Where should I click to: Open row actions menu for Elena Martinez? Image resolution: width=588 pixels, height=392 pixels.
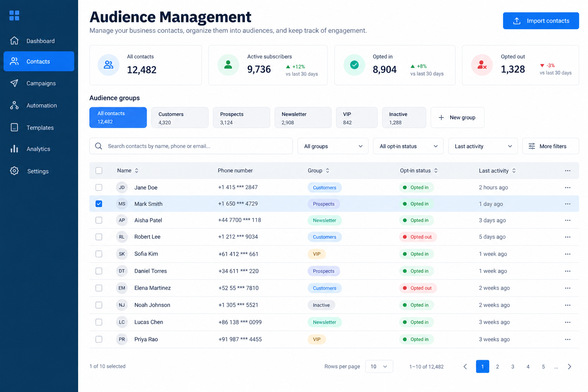click(567, 288)
